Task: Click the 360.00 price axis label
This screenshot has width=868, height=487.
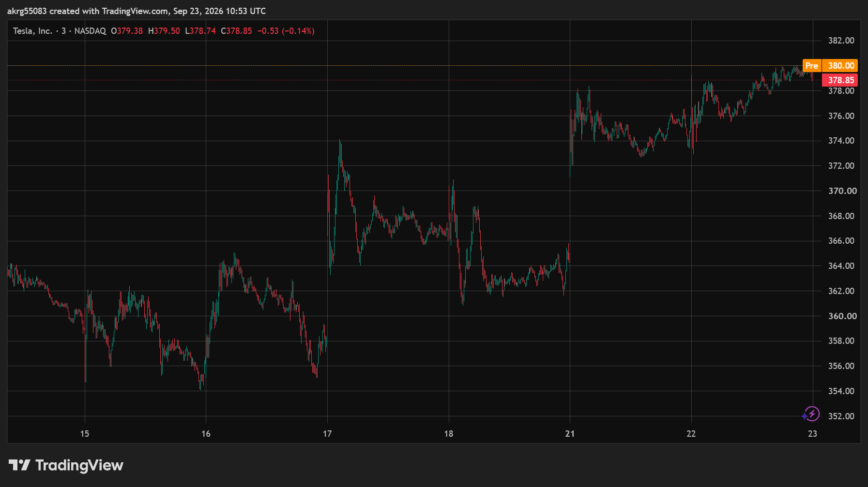Action: tap(842, 316)
